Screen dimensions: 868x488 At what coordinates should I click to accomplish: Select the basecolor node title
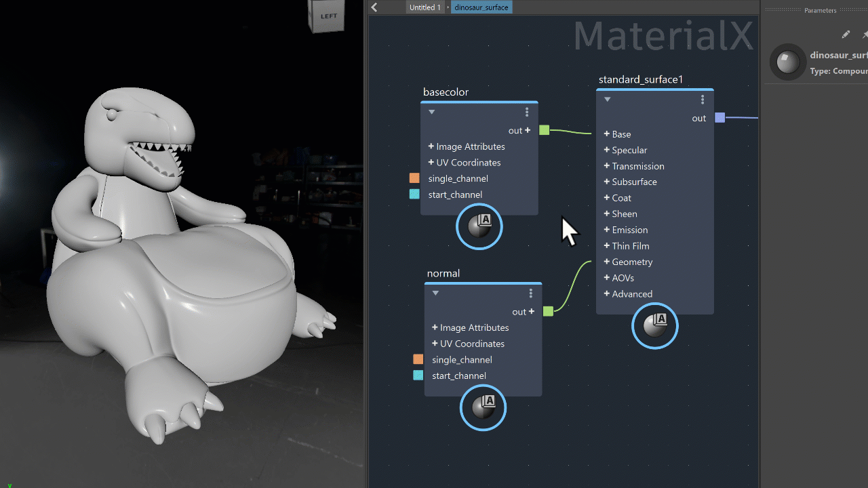pyautogui.click(x=446, y=92)
